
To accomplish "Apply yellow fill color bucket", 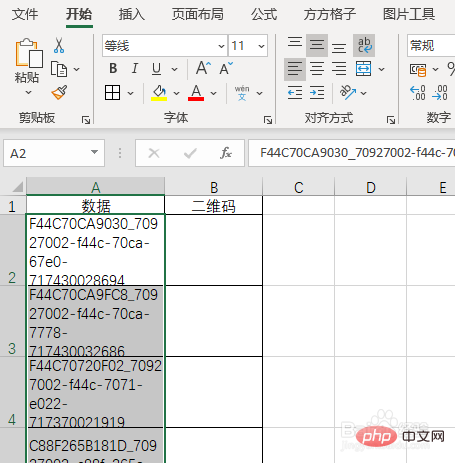I will [159, 93].
